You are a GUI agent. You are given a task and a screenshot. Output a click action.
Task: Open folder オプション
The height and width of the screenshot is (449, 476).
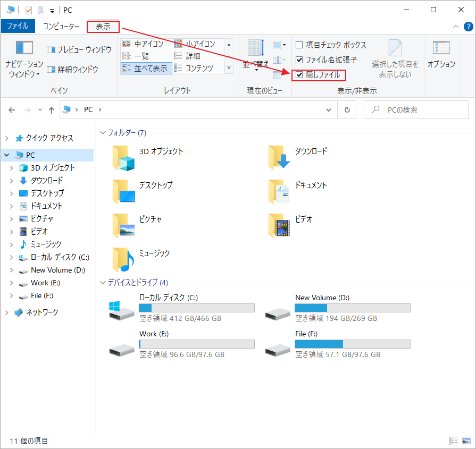coord(441,55)
